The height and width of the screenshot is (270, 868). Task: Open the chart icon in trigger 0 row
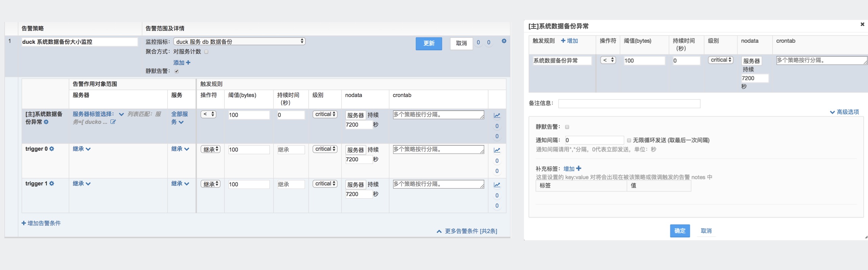tap(497, 150)
